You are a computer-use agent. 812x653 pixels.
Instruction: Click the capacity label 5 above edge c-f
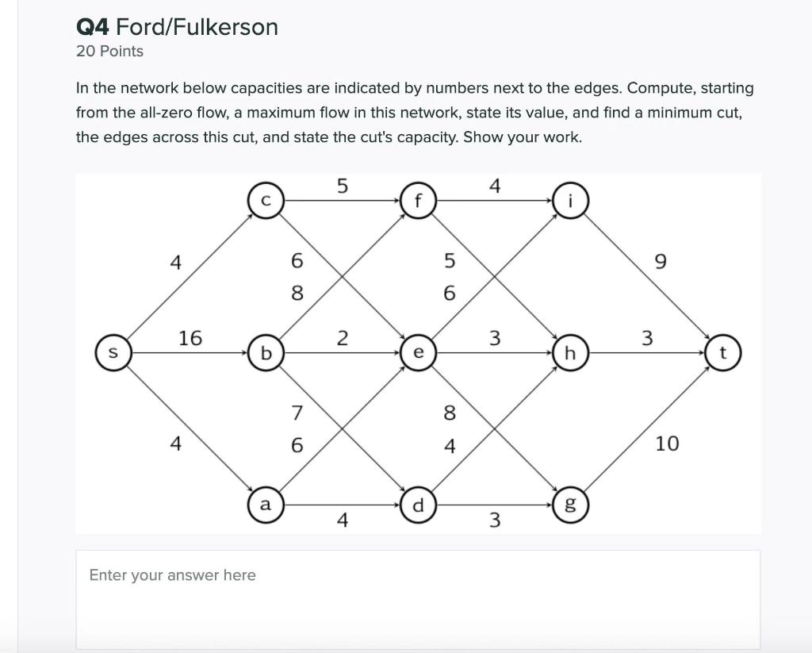click(x=342, y=186)
